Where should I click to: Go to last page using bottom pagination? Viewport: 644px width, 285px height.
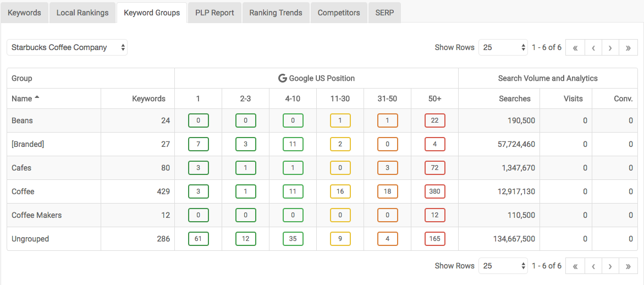tap(628, 266)
